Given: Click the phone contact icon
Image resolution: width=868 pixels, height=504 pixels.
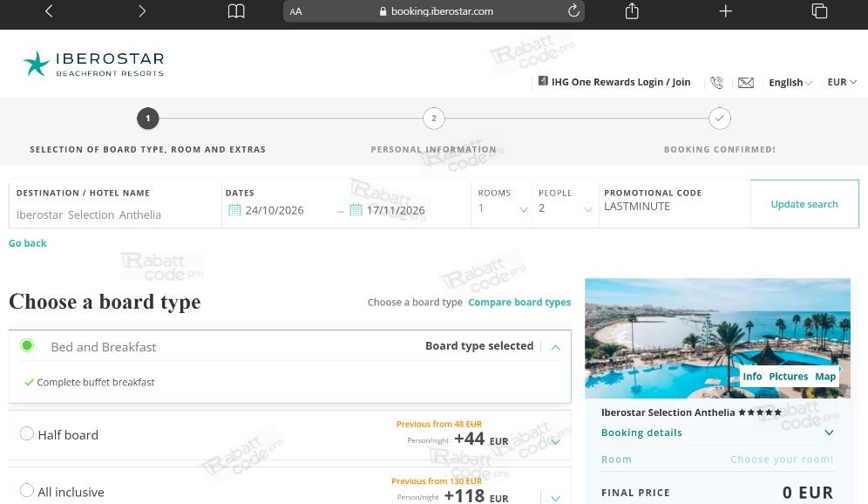Looking at the screenshot, I should tap(716, 83).
